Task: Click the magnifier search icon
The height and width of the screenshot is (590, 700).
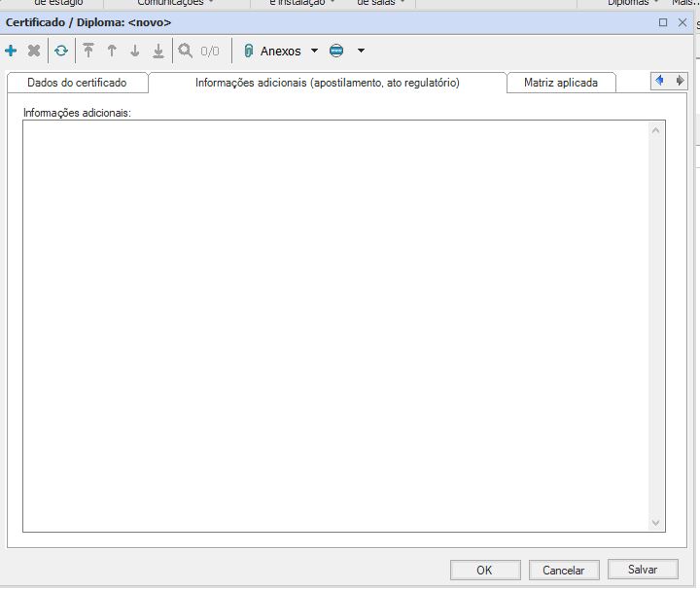Action: pos(186,51)
